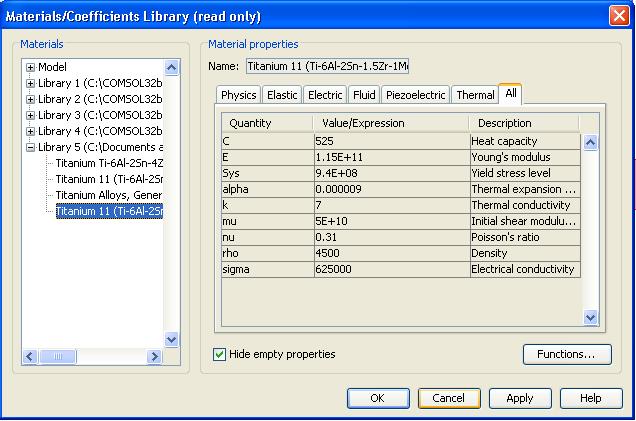Expand the Model tree node
This screenshot has height=421, width=636.
[30, 67]
